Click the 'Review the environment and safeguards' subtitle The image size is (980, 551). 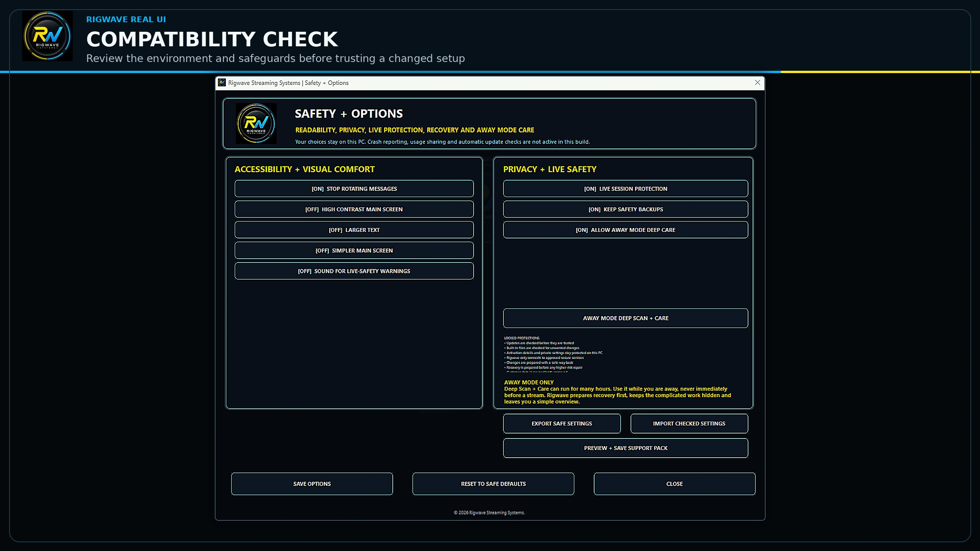[276, 59]
